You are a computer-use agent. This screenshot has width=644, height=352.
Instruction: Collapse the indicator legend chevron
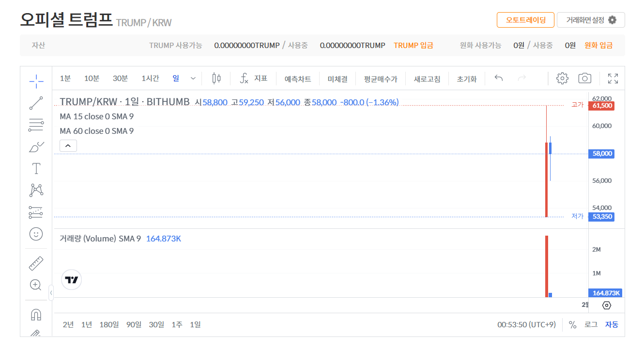(68, 145)
